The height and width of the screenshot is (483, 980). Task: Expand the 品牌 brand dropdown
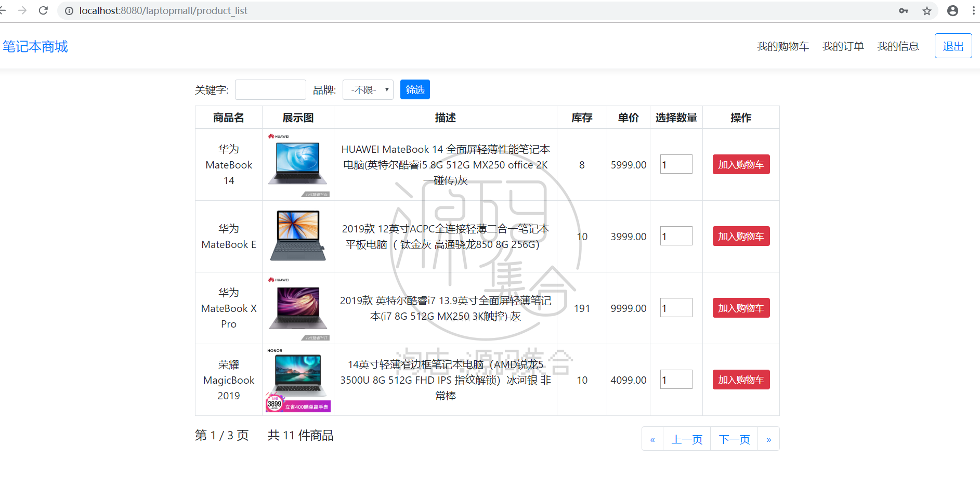tap(368, 89)
